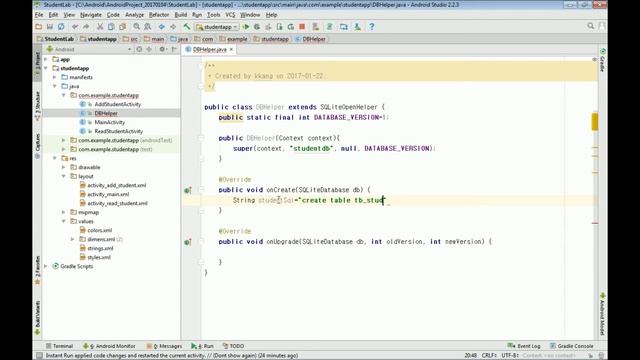Expand the Gradle Scripts node
Screen dimensions: 640x360
[x=46, y=267]
